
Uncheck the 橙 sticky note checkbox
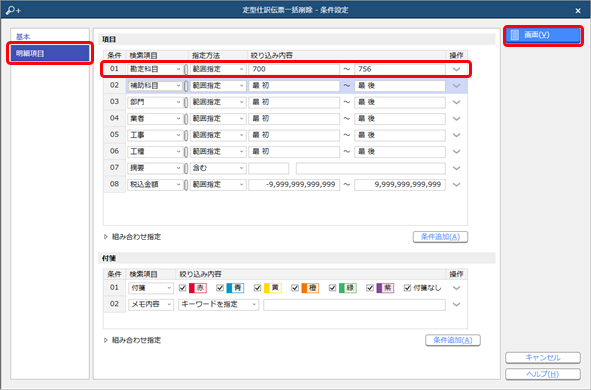tap(295, 288)
